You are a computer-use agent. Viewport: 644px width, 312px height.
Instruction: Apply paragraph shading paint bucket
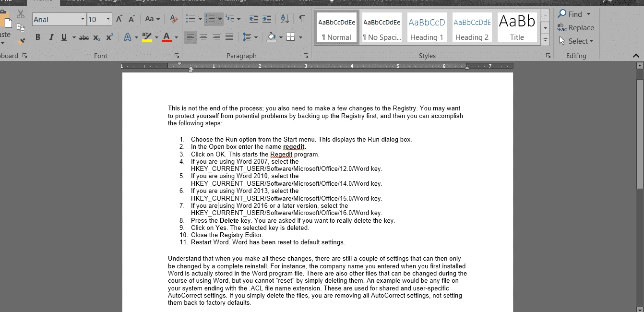coord(271,37)
